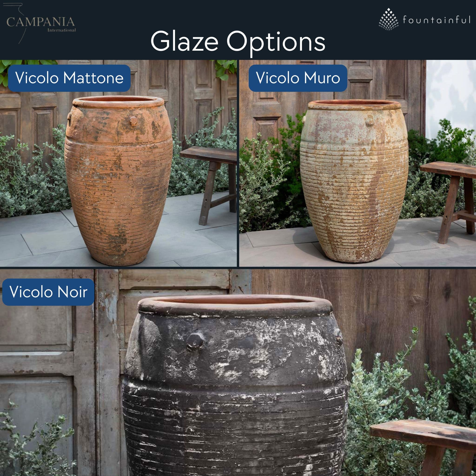Click the Glaze Options heading
Image resolution: width=476 pixels, height=476 pixels.
[238, 41]
